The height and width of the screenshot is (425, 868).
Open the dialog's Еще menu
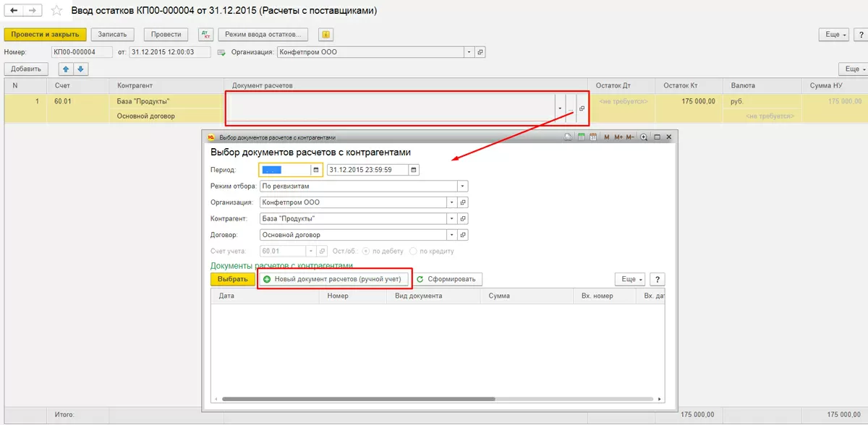629,279
